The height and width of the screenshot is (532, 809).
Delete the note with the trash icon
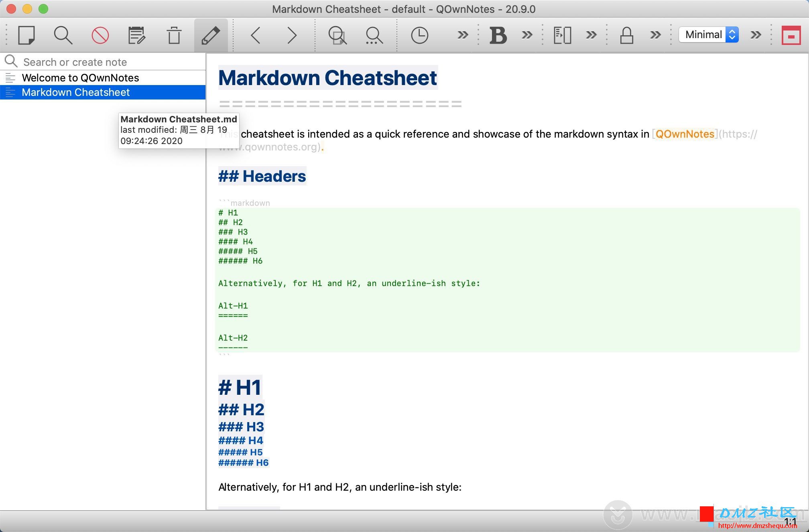point(174,35)
